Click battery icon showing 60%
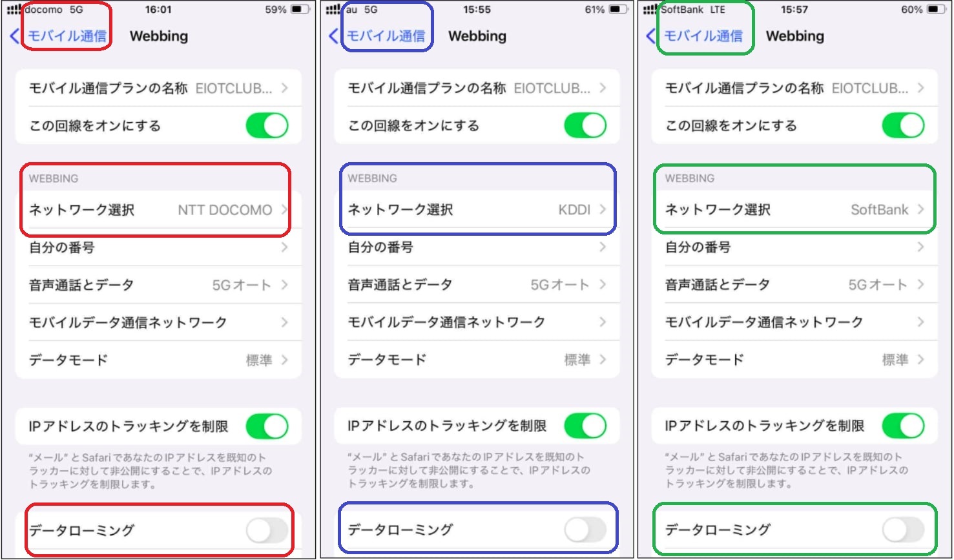Image resolution: width=954 pixels, height=560 pixels. (936, 10)
